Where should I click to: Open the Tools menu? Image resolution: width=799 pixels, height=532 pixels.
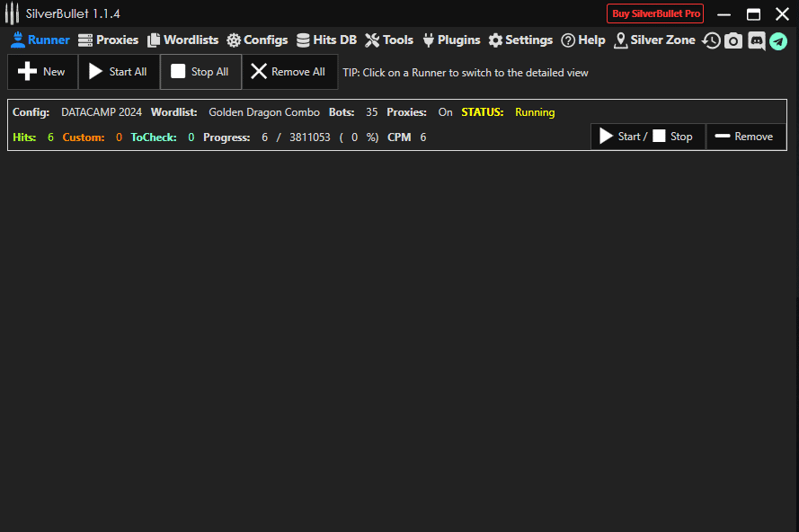click(x=389, y=40)
